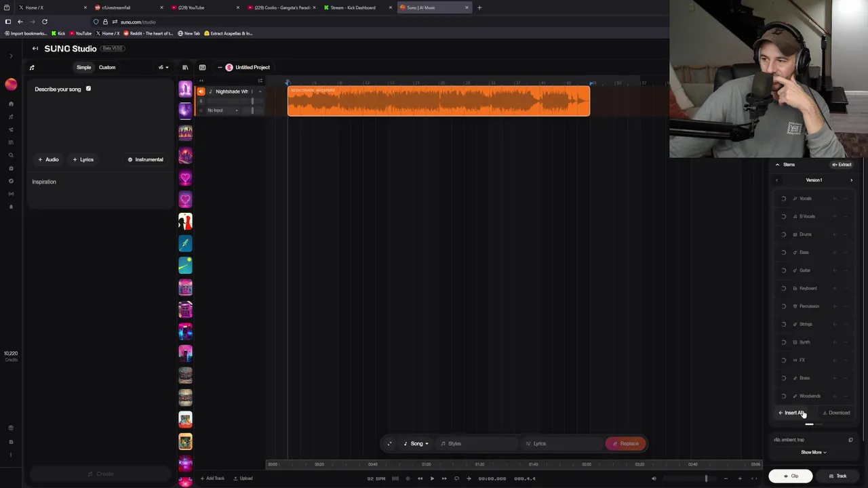Image resolution: width=868 pixels, height=488 pixels.
Task: Toggle solo S on the Nightshade track
Action: pos(201,101)
